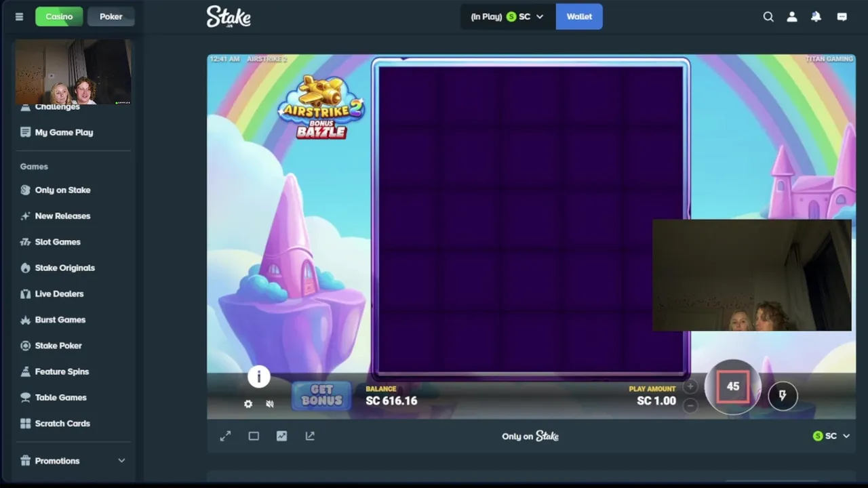Open the SC dropdown below the game

(x=831, y=436)
